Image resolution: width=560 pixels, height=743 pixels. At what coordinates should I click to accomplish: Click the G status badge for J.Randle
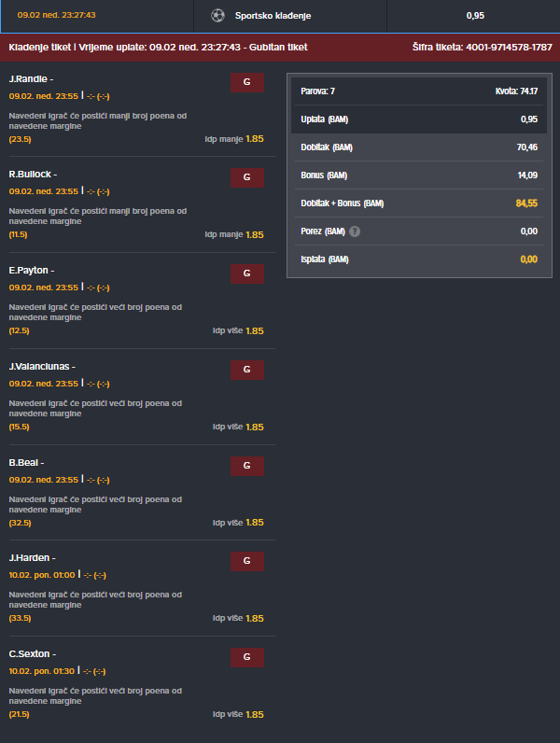[247, 82]
